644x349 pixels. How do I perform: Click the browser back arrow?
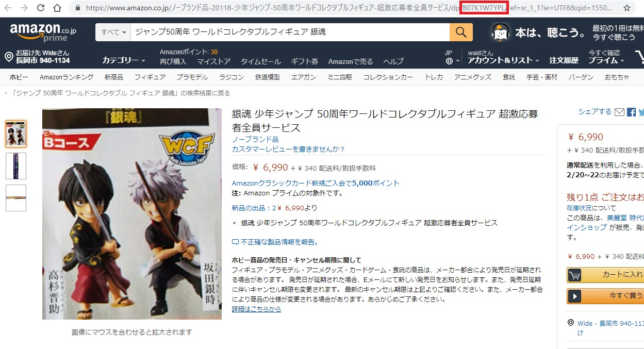pyautogui.click(x=8, y=8)
